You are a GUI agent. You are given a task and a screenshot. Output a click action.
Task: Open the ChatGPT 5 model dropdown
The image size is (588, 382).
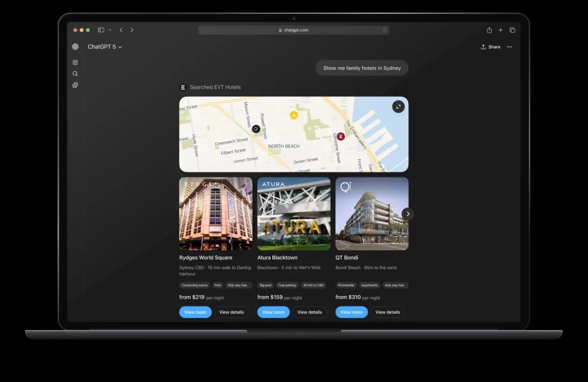(x=105, y=47)
